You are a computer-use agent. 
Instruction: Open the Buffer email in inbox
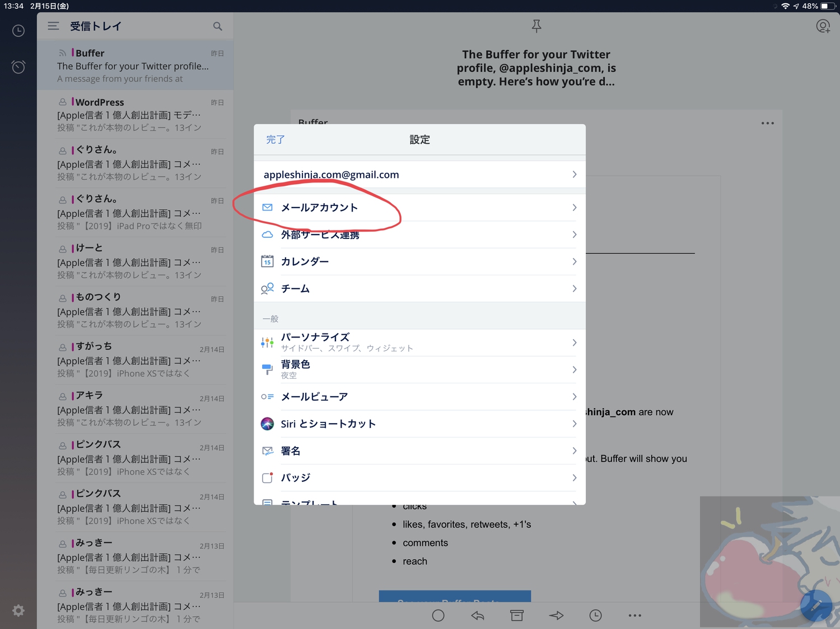[135, 65]
